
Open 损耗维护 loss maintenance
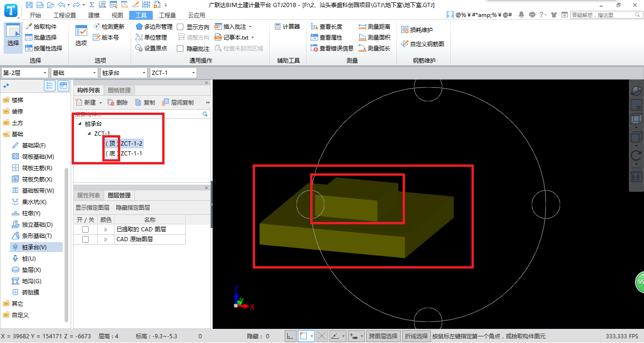pyautogui.click(x=417, y=30)
